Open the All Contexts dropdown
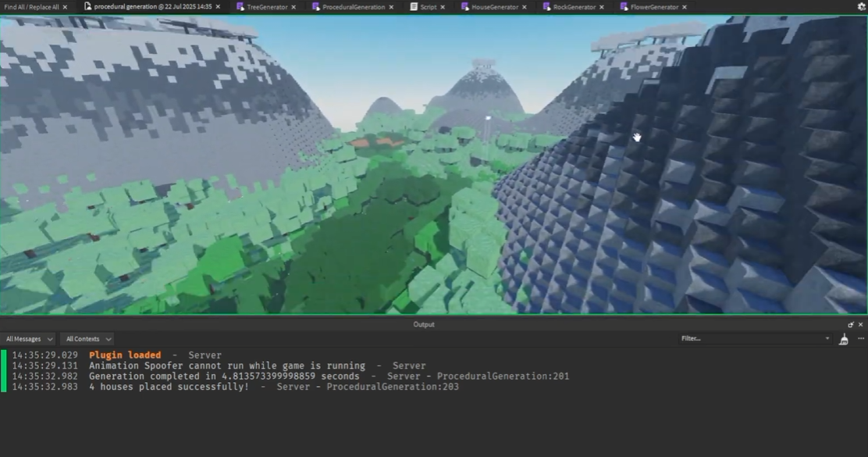Screen dimensions: 868x457 [x=88, y=339]
